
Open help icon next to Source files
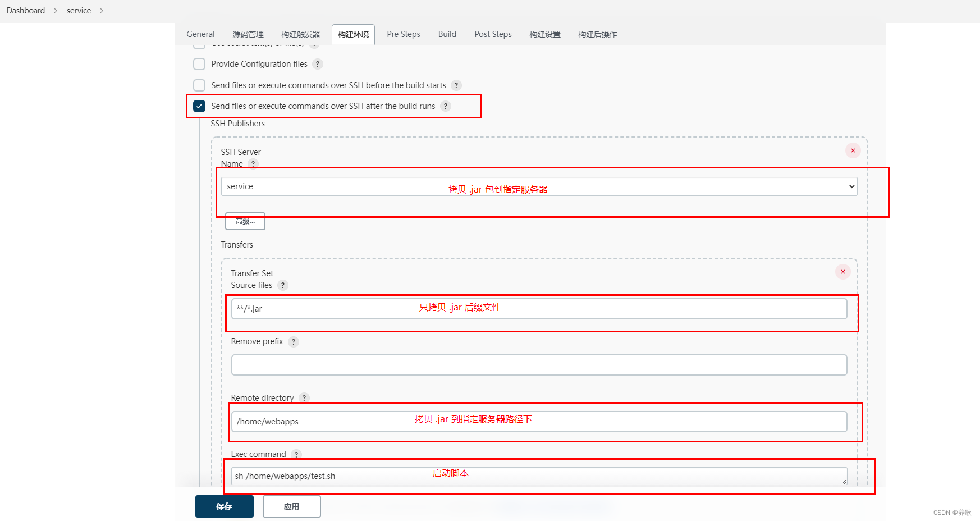[283, 285]
